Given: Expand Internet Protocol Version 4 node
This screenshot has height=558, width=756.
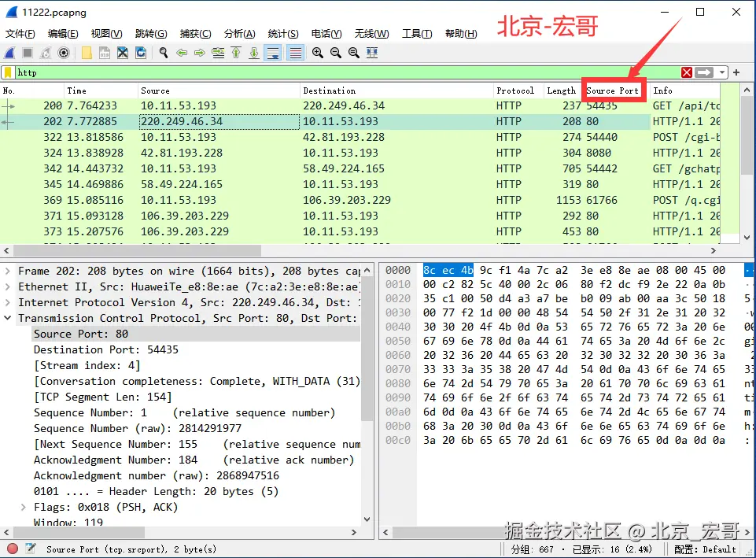Looking at the screenshot, I should 8,302.
